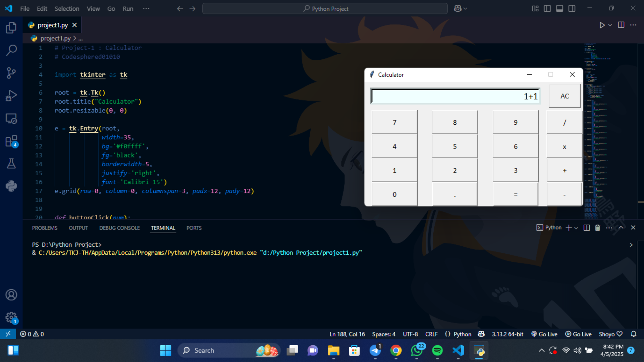Delete terminal with trash icon
This screenshot has width=644, height=362.
click(597, 228)
